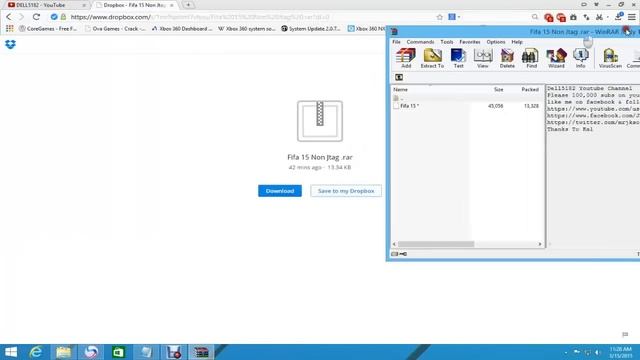Click the WinRAR horizontal scrollbar thumb
640x360 pixels.
pos(436,244)
